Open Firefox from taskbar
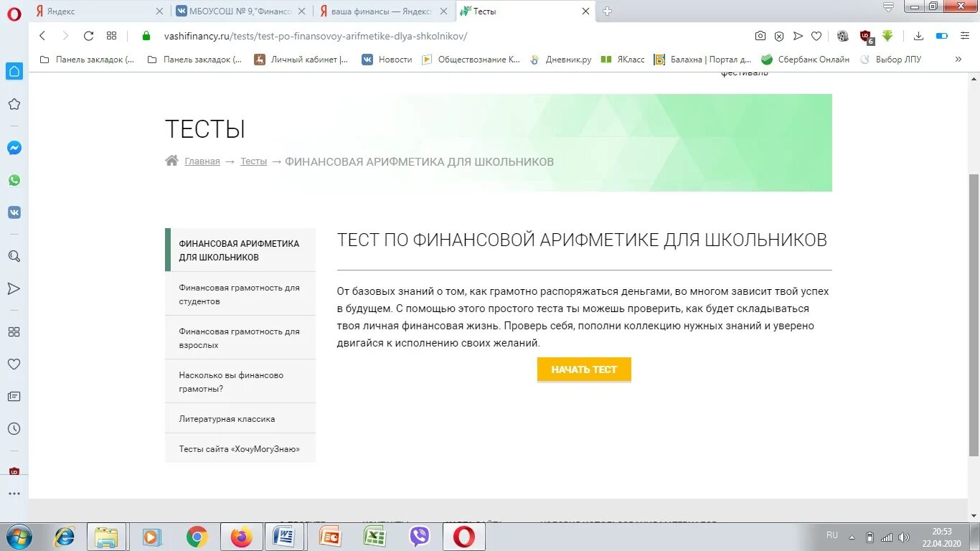Image resolution: width=980 pixels, height=551 pixels. tap(242, 537)
